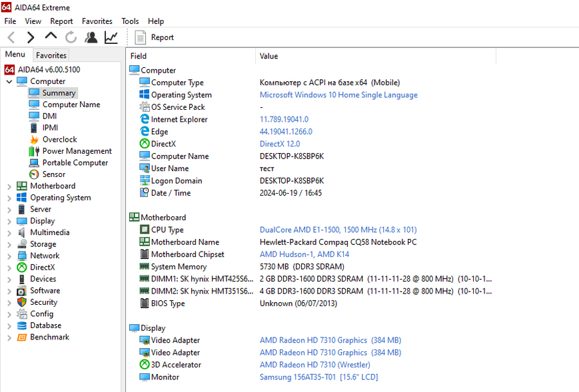579x392 pixels.
Task: Open Microsoft Windows 10 Home Single Language link
Action: point(338,95)
